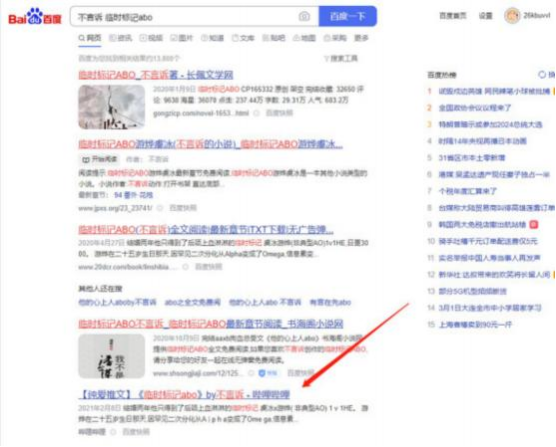The width and height of the screenshot is (556, 447).
Task: Open latest chapter link 94 番外
Action: 133,195
